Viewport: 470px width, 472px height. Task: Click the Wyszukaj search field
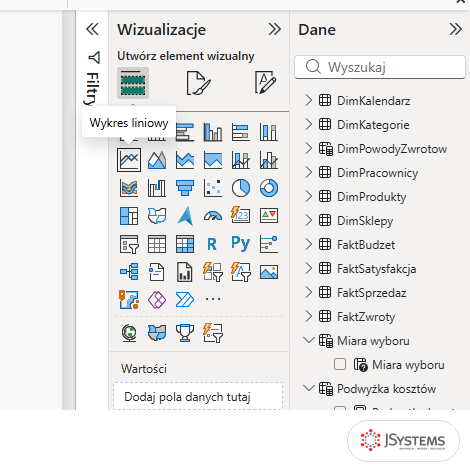(380, 67)
